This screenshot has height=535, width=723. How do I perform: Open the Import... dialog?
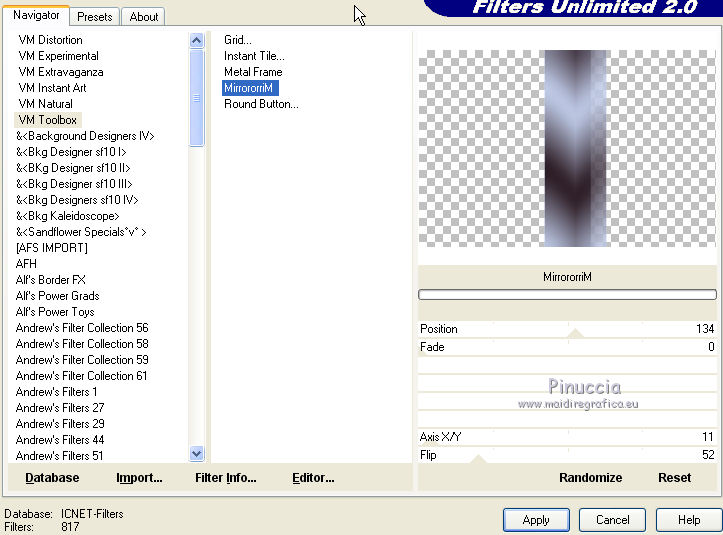pyautogui.click(x=139, y=478)
